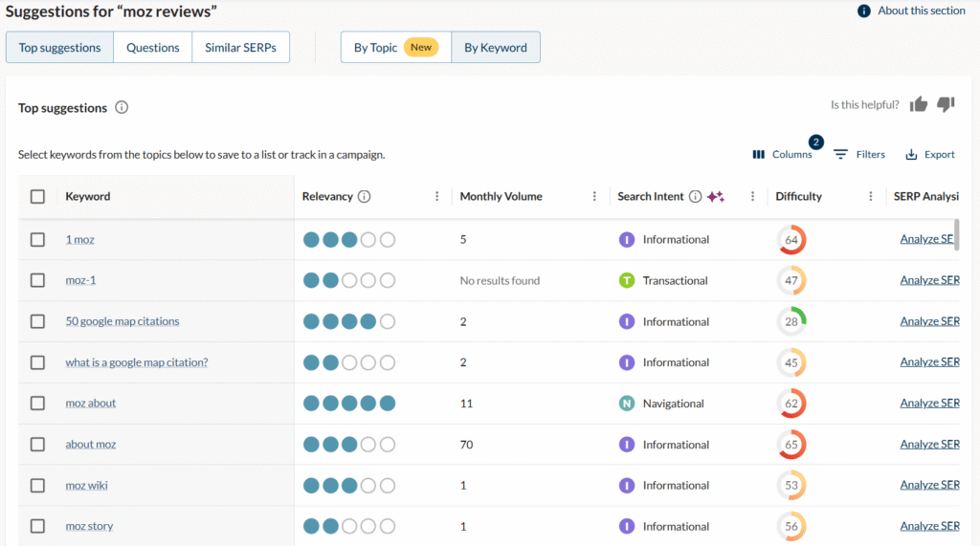
Task: Click the difficulty 28 gauge
Action: tap(791, 321)
